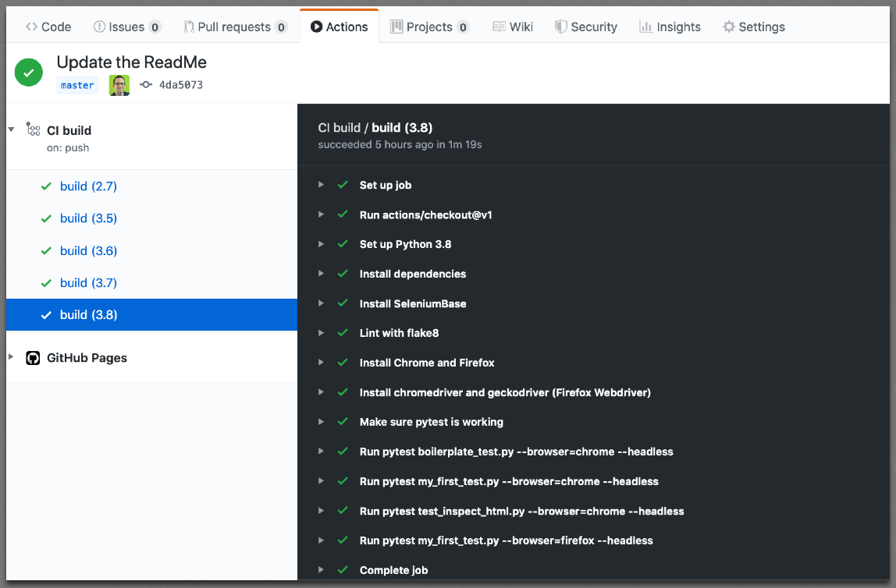Click the GitHub Pages octocat icon
This screenshot has width=896, height=588.
point(33,357)
